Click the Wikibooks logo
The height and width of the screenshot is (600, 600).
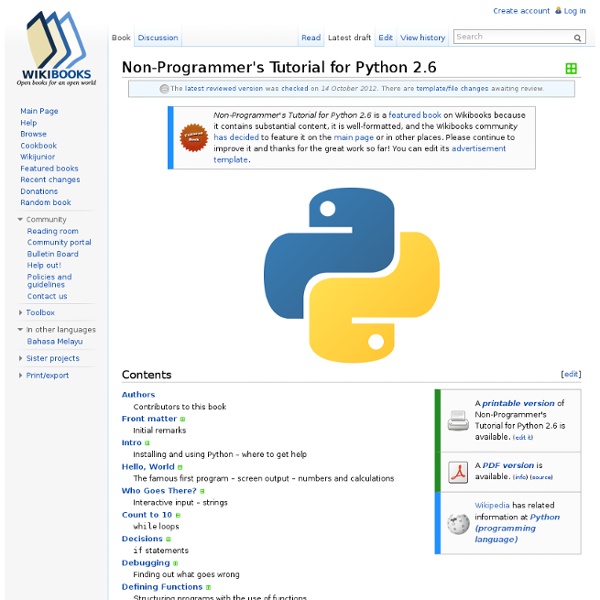pyautogui.click(x=56, y=48)
